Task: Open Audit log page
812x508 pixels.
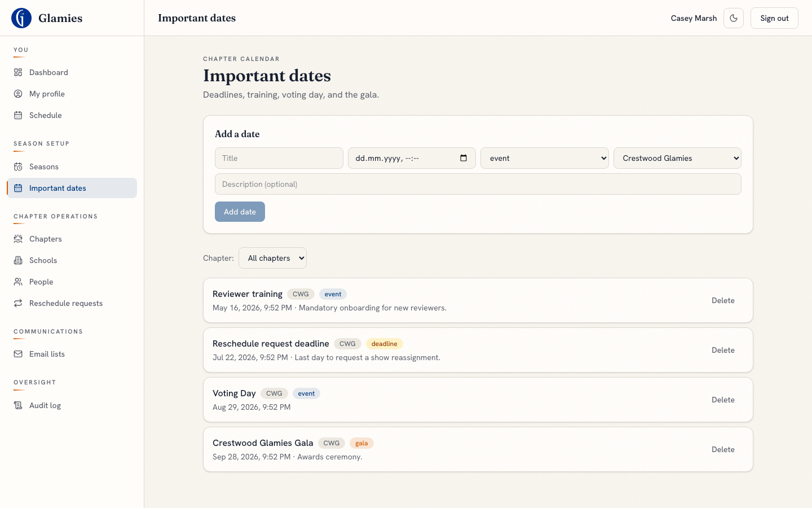Action: click(x=72, y=405)
